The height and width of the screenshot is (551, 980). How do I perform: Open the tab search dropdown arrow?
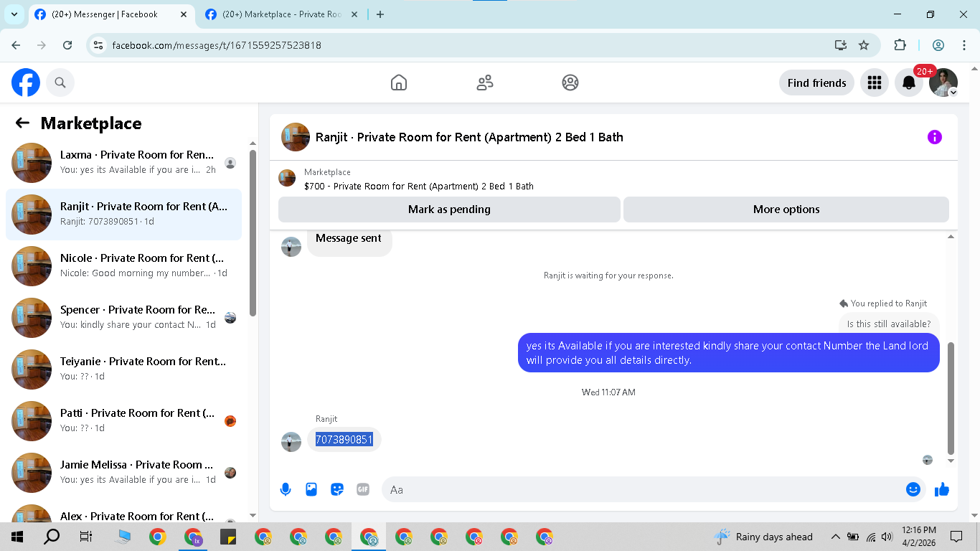point(14,14)
